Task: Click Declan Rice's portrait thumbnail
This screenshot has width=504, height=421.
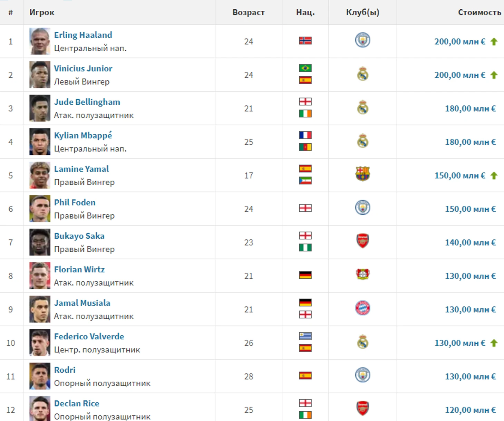Action: coord(40,409)
